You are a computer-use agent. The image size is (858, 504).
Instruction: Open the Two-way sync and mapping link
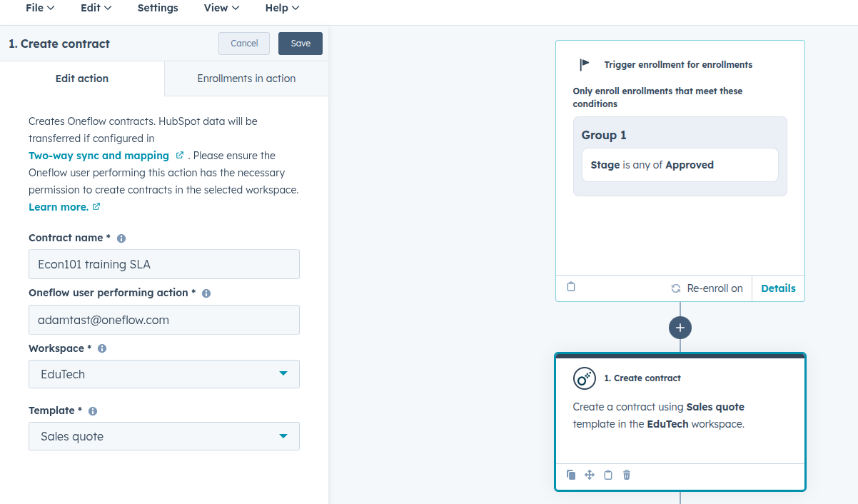[x=99, y=156]
